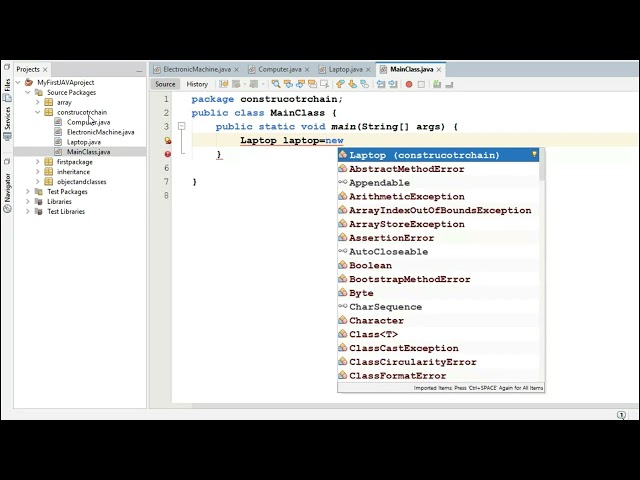
Task: Expand Test Packages node
Action: click(28, 192)
